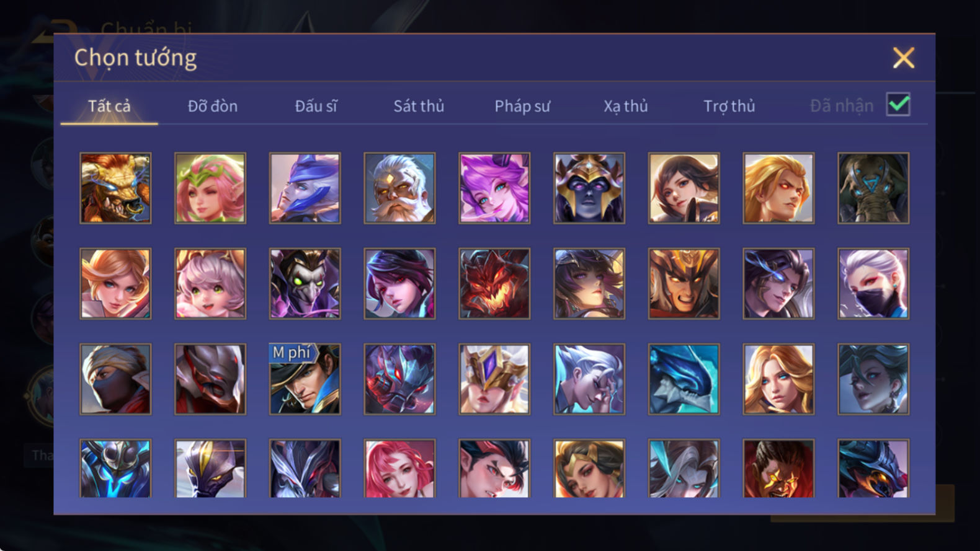Viewport: 980px width, 551px height.
Task: Filter heroes by Pháp sư tab
Action: [x=522, y=106]
